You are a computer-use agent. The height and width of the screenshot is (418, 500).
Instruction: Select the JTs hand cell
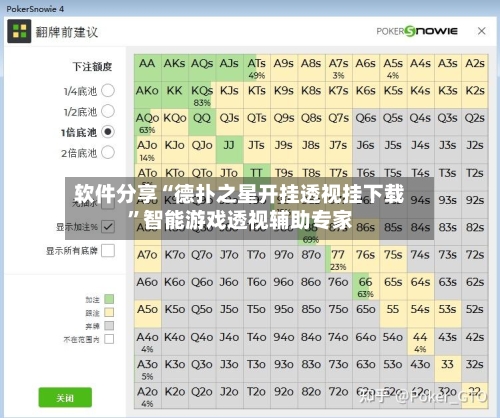point(257,150)
